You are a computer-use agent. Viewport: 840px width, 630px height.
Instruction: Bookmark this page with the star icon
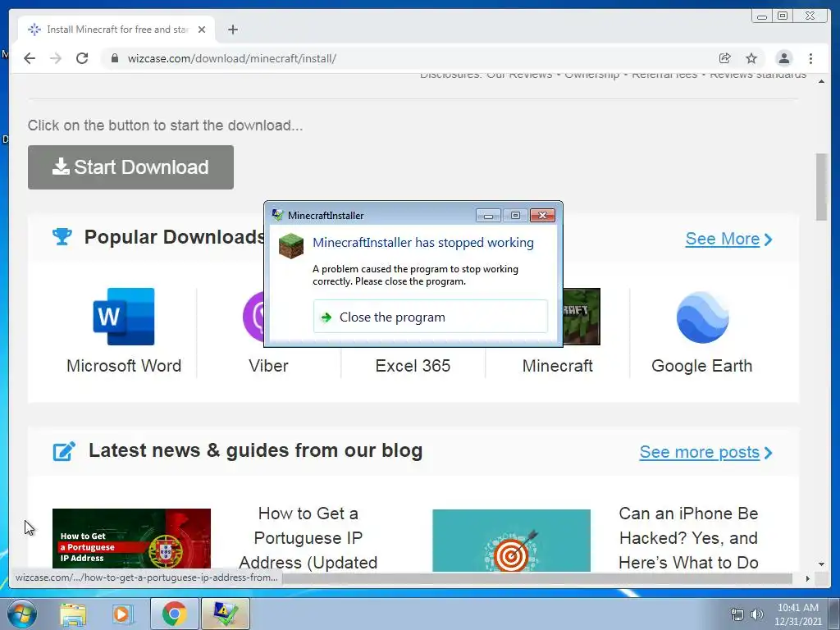click(x=751, y=58)
